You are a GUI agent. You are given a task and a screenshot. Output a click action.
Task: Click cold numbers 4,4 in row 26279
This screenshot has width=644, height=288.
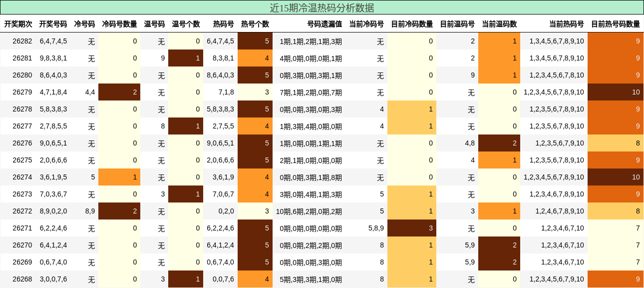90,92
